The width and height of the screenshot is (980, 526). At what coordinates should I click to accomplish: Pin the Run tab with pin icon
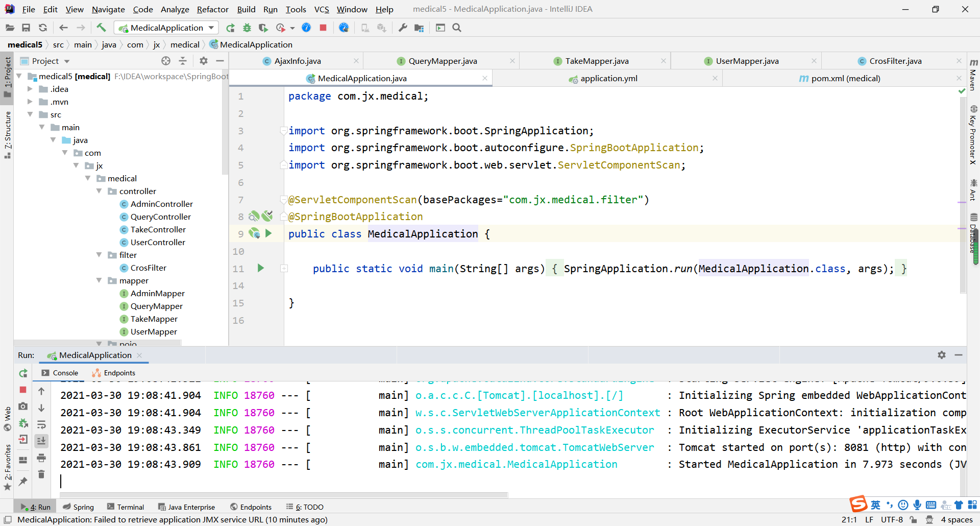(23, 481)
